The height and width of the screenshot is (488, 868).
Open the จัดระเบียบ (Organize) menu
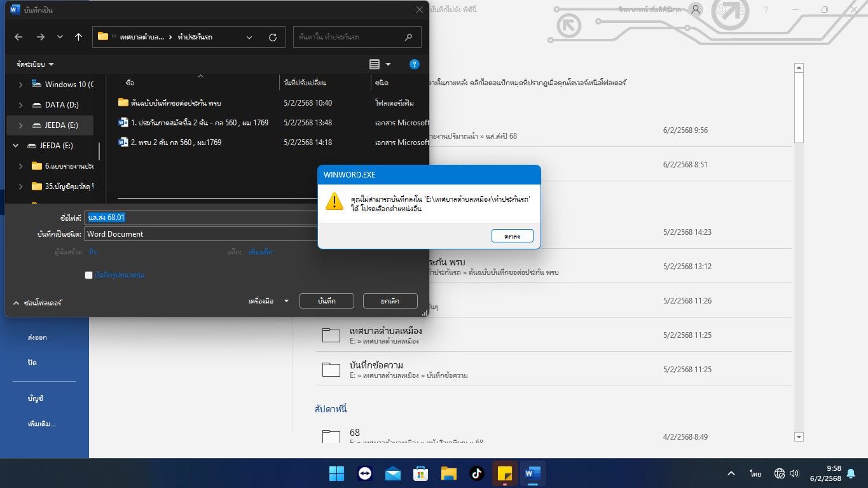[36, 64]
